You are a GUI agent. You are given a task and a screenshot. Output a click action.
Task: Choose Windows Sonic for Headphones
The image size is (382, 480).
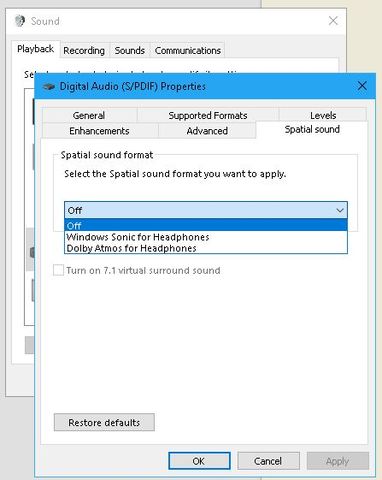[x=206, y=237]
